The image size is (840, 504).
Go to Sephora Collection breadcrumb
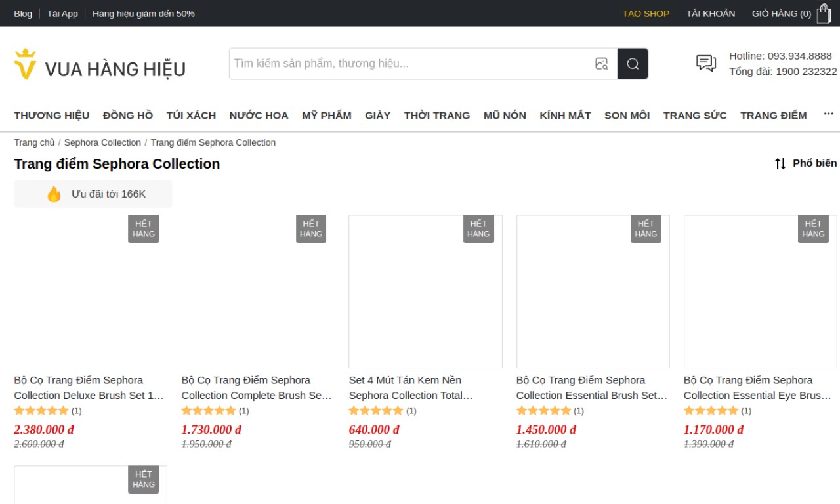coord(102,142)
